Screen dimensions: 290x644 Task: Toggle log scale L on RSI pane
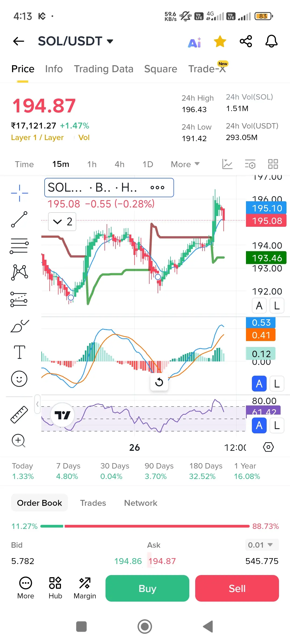(277, 425)
